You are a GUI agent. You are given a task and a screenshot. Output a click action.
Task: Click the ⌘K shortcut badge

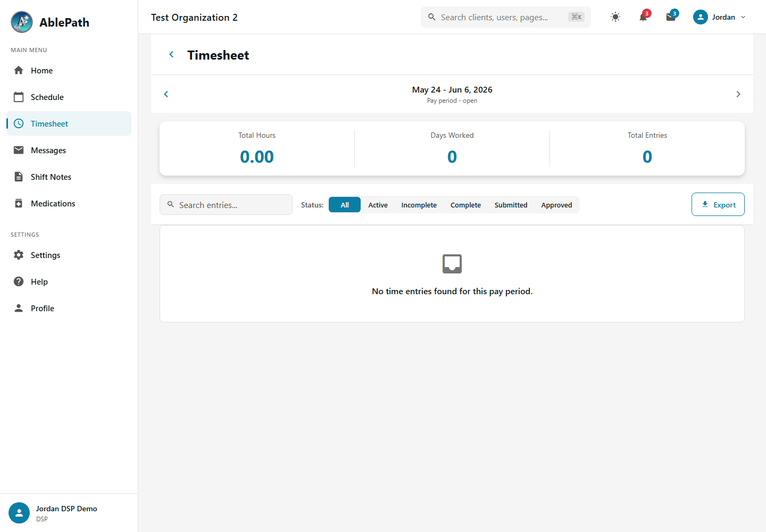pos(577,17)
